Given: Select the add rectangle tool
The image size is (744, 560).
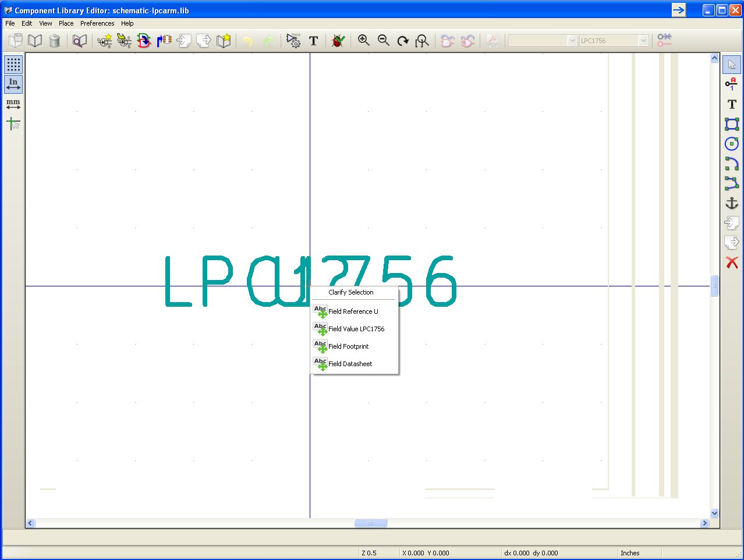Looking at the screenshot, I should tap(732, 124).
